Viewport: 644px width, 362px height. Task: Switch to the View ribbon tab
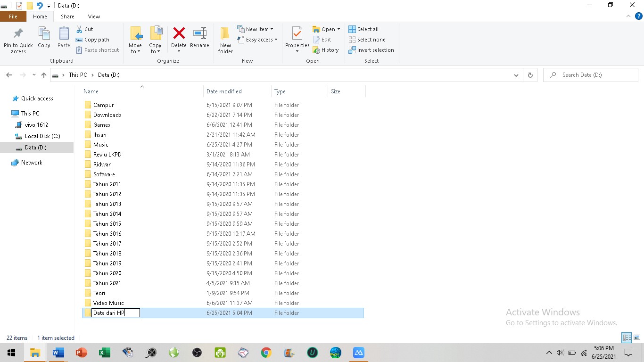(x=94, y=16)
